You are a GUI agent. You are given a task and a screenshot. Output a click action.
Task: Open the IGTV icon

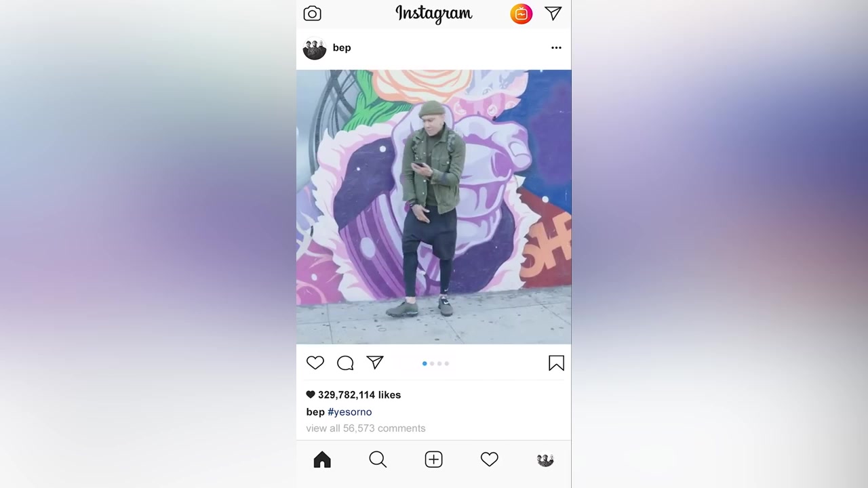521,14
